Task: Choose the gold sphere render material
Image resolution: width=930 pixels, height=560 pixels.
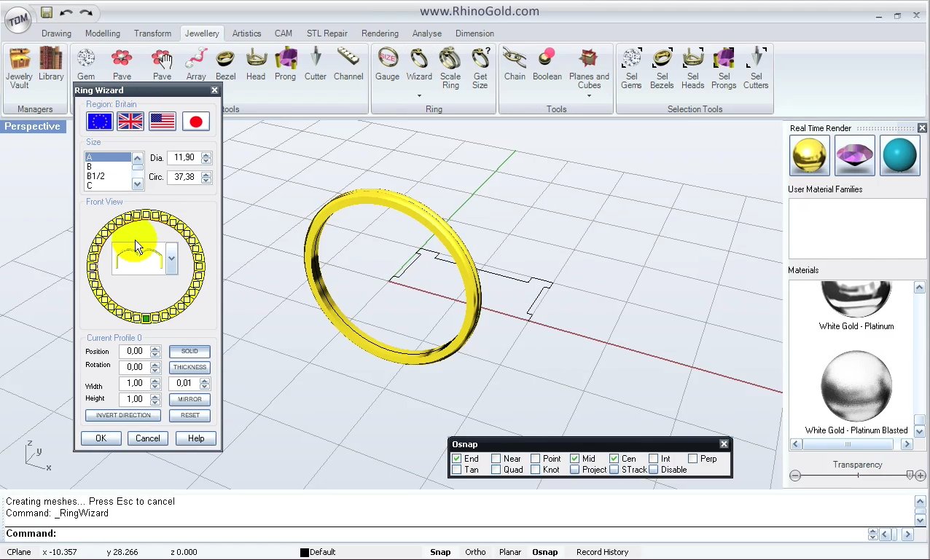Action: tap(810, 155)
